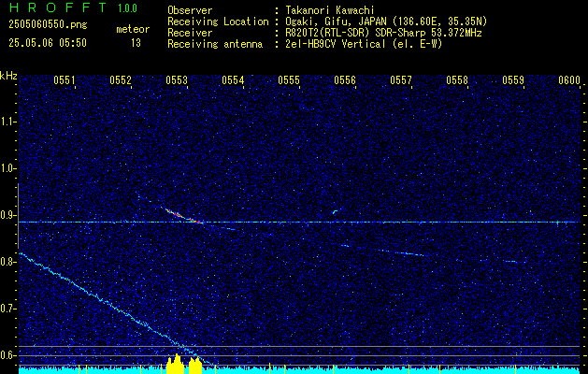
Task: Click time axis label 0558
Action: [457, 79]
